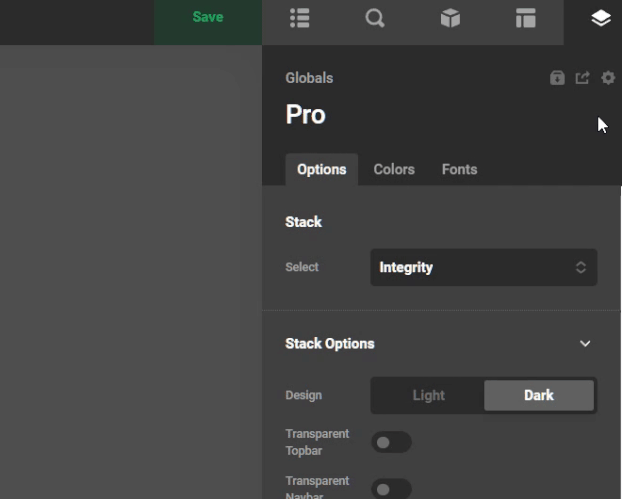Choose the Dark design option

[539, 395]
